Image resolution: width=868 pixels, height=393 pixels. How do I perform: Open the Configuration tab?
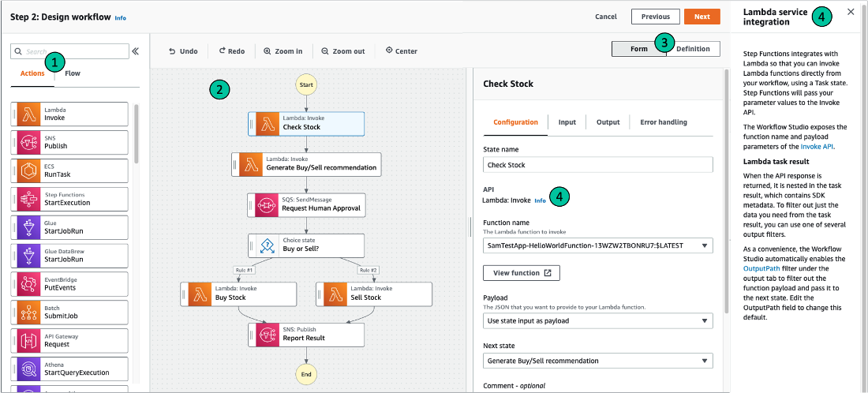(x=515, y=122)
